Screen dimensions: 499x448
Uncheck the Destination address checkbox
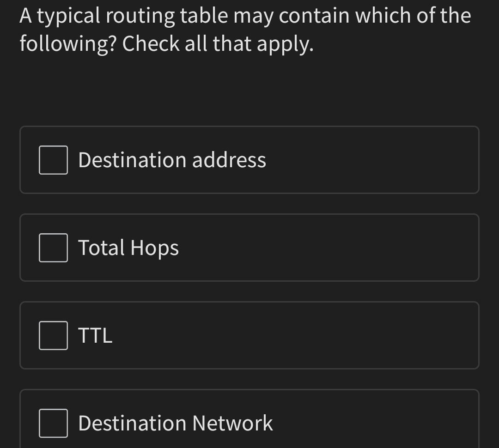tap(53, 160)
